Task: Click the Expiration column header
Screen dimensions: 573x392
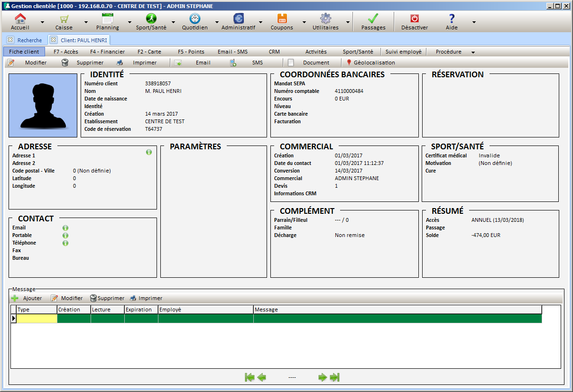Action: 141,310
